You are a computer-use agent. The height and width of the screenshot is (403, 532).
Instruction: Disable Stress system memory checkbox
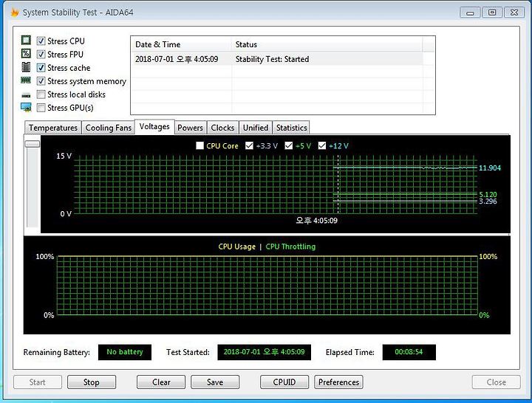coord(41,81)
